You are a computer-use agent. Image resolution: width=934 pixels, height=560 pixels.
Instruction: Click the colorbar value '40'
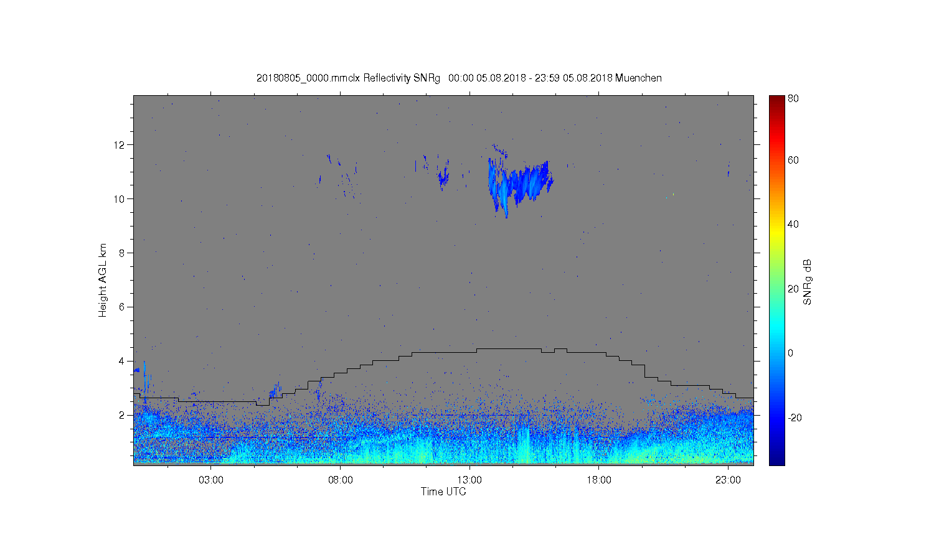793,225
